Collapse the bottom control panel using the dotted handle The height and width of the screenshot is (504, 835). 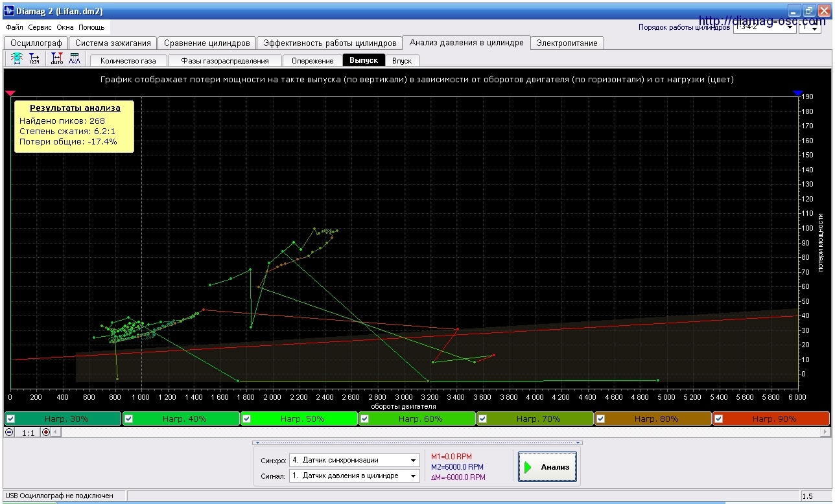[x=418, y=443]
